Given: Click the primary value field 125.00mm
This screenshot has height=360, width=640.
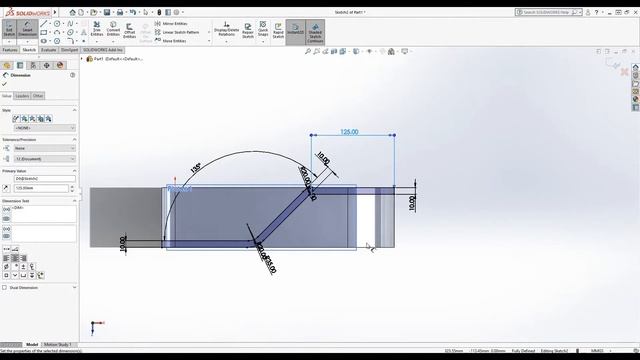Looking at the screenshot, I should pos(41,189).
